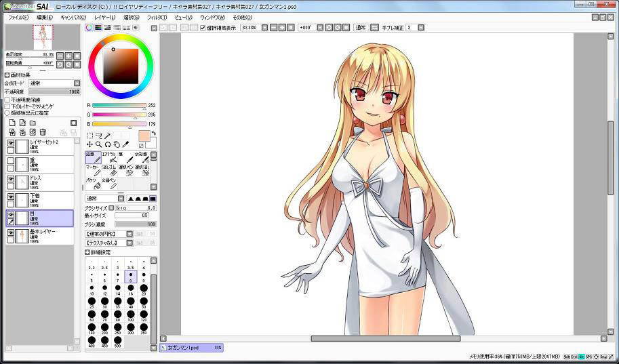This screenshot has width=619, height=364.
Task: Uncheck 選択領域表示 in the top toolbar
Action: pos(203,28)
